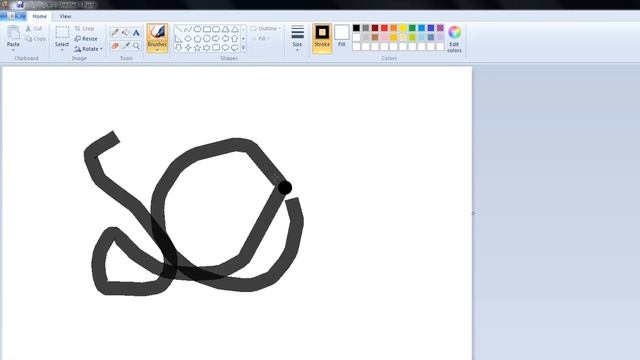Switch to the Home tab

tap(40, 16)
